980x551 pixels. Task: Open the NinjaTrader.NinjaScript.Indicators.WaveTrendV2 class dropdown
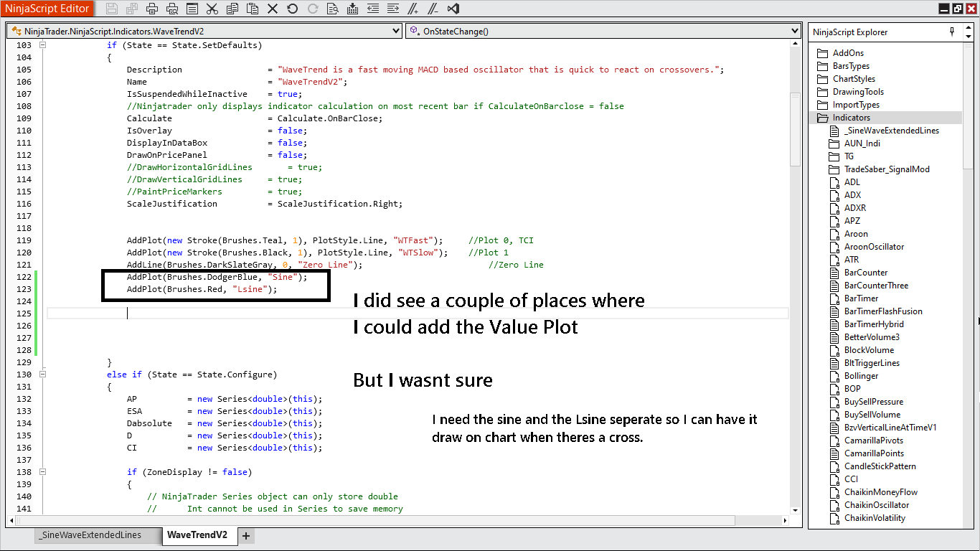[x=204, y=31]
